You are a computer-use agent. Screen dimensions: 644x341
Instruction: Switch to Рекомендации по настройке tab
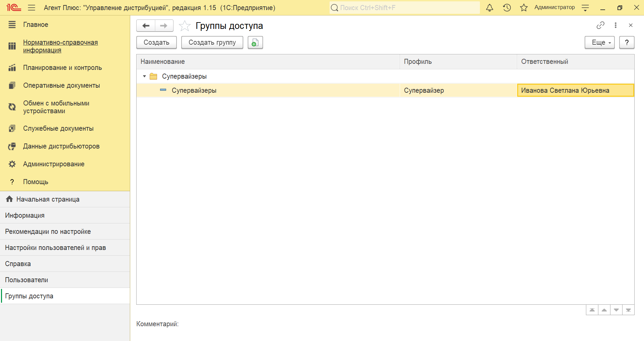(x=65, y=231)
